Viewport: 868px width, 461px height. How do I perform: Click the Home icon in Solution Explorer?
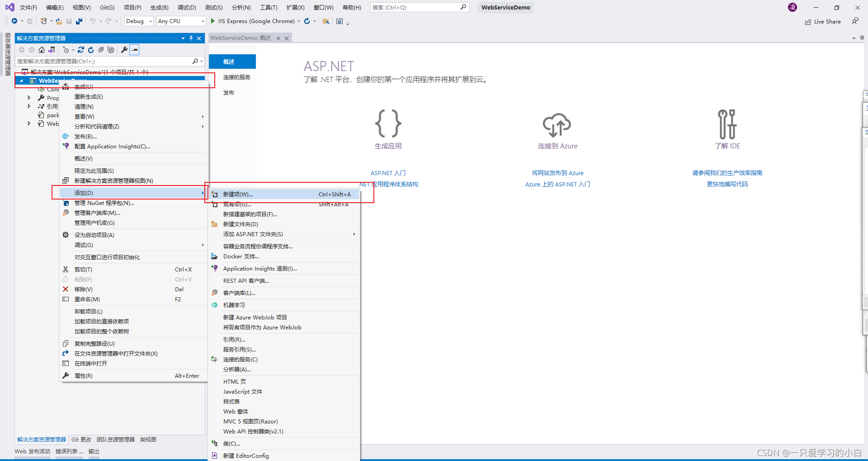(42, 50)
